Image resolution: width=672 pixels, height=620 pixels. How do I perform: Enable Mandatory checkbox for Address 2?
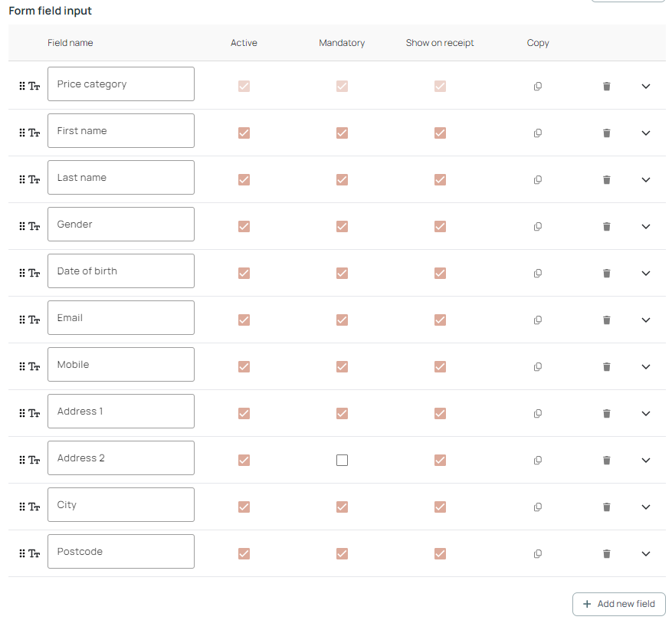pyautogui.click(x=343, y=461)
